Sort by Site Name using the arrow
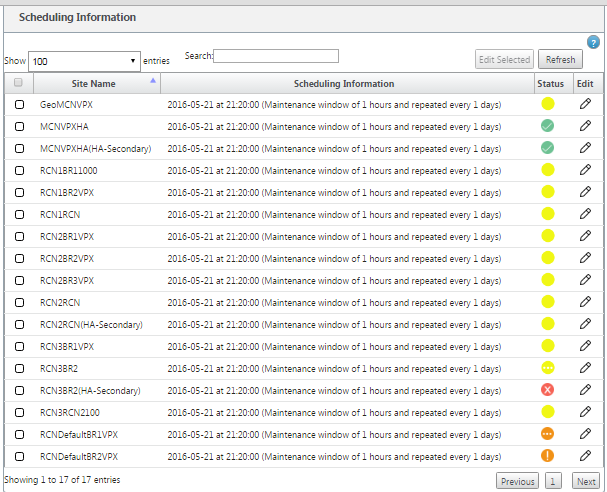The width and height of the screenshot is (607, 492). (x=153, y=81)
